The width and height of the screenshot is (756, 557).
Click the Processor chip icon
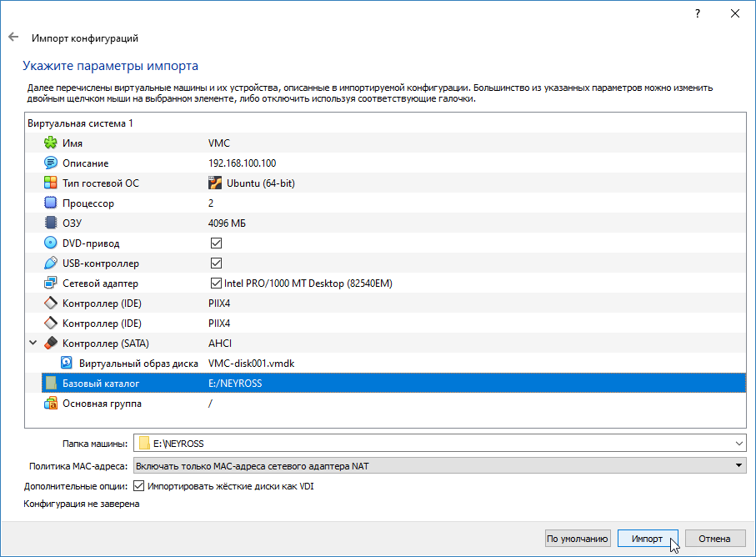click(50, 203)
